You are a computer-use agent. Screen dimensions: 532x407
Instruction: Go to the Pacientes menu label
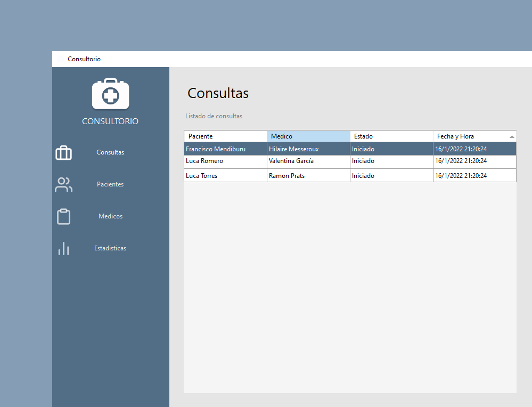click(x=110, y=184)
